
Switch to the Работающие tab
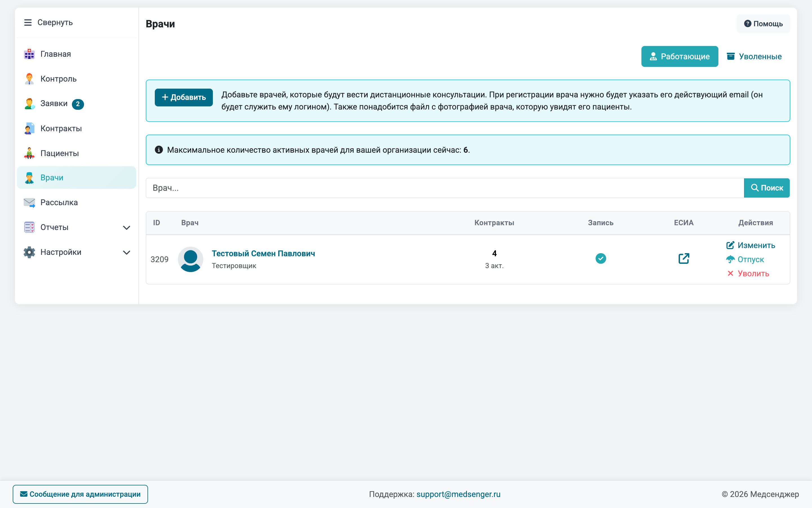[679, 56]
